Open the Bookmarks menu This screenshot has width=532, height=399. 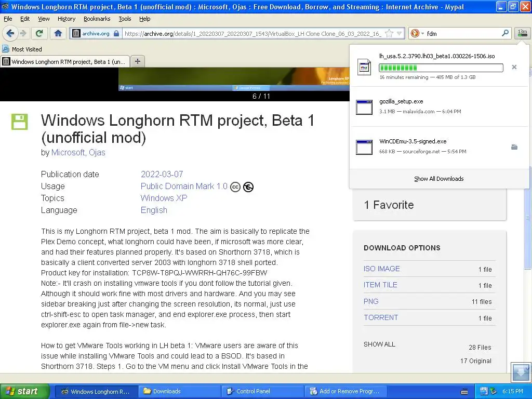(97, 19)
